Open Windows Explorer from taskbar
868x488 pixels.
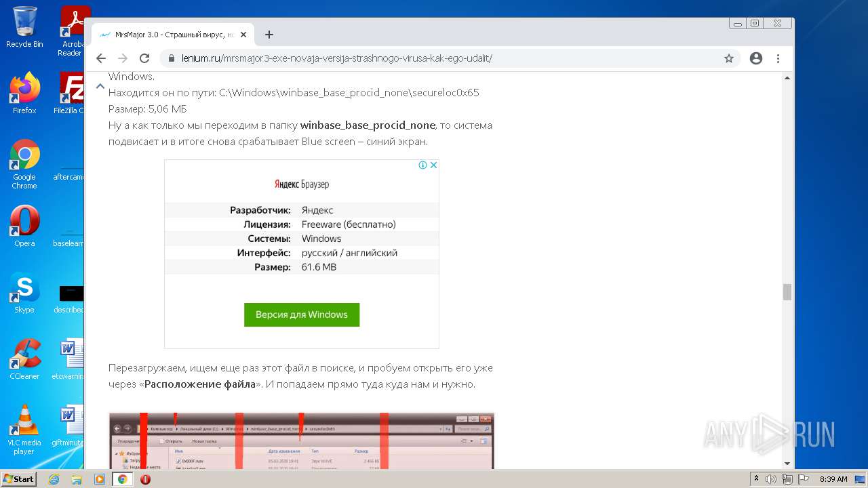[77, 479]
